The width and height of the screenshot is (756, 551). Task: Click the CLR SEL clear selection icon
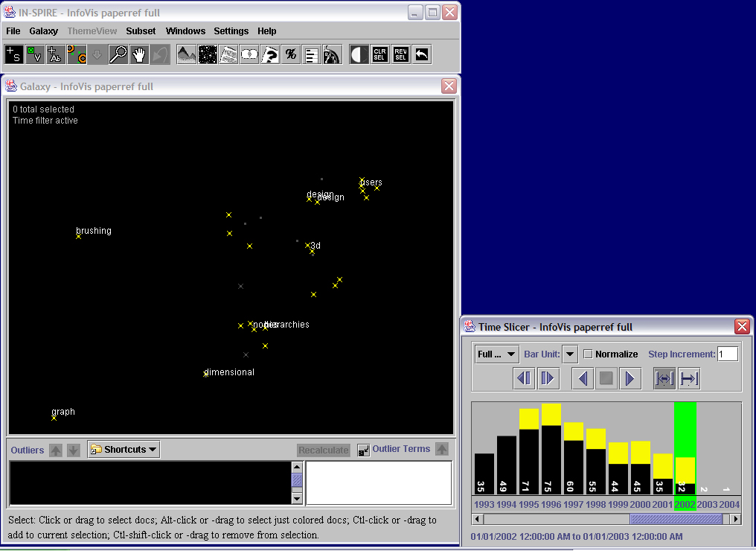(x=380, y=54)
